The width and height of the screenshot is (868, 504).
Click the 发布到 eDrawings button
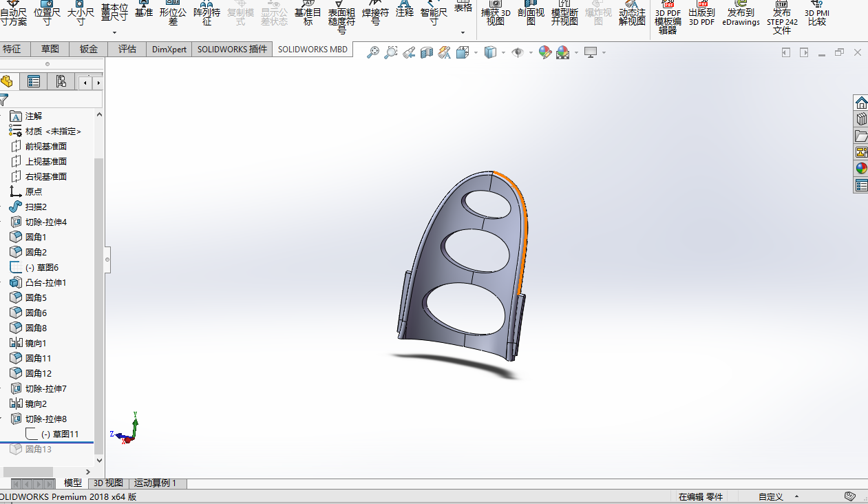click(741, 17)
